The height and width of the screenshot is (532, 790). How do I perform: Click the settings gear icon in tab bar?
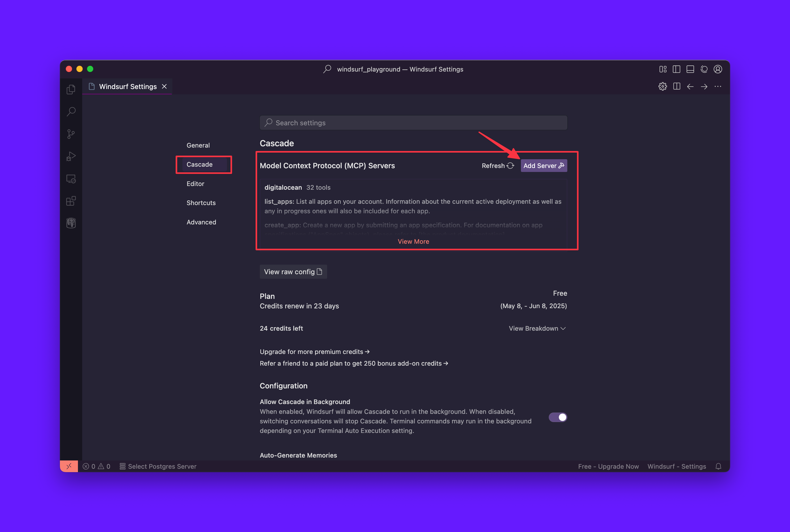(x=662, y=87)
